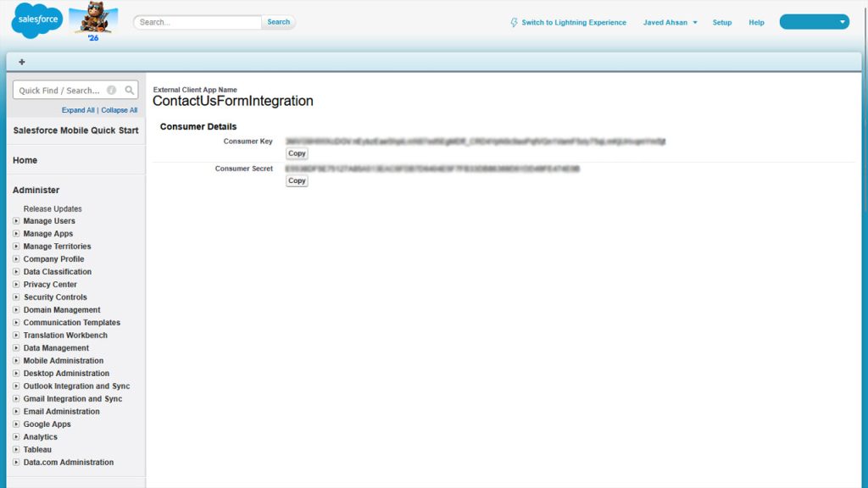Expand Communication Templates arrow

16,323
